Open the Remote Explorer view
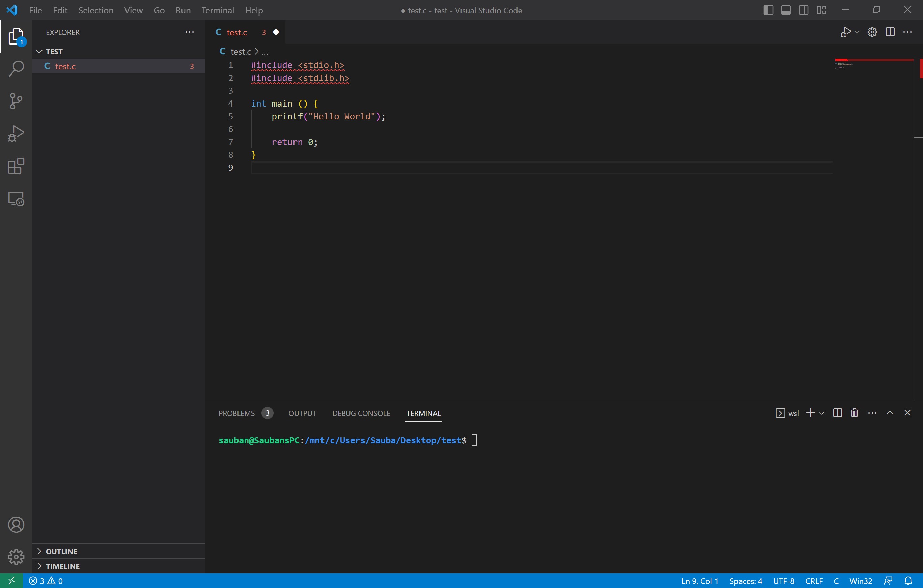Screen dimensions: 923x588 coord(16,199)
